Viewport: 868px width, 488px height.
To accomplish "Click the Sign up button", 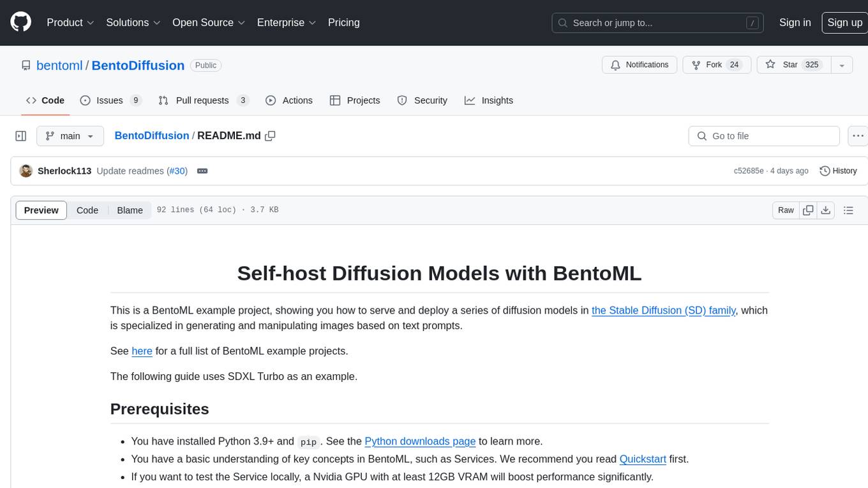I will coord(844,22).
